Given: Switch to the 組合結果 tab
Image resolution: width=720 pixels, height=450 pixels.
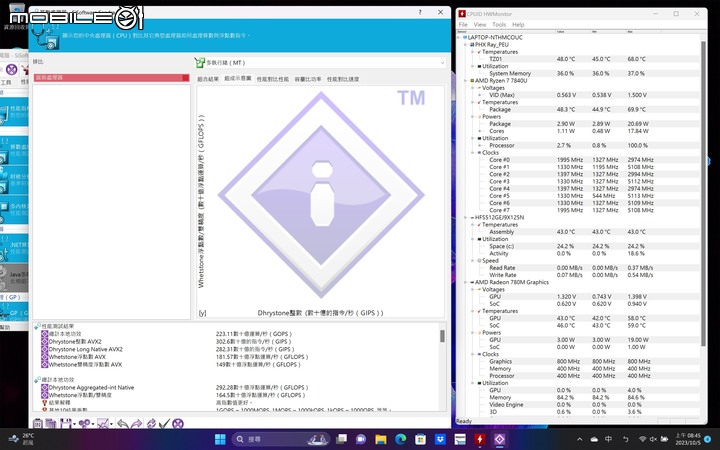Looking at the screenshot, I should tap(208, 79).
